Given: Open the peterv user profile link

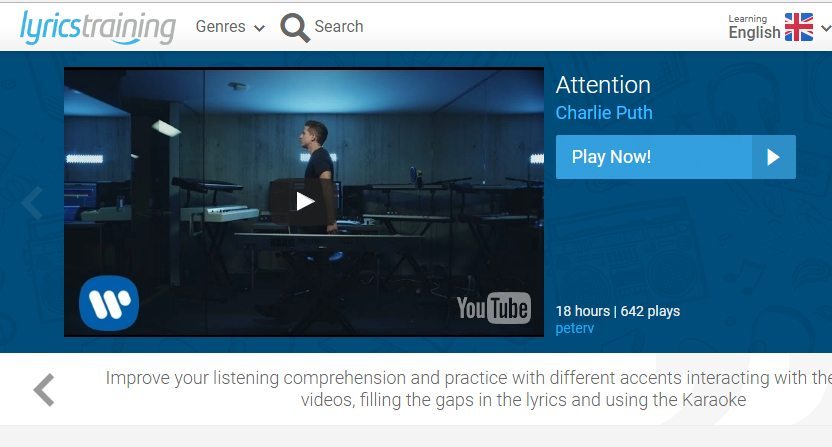Looking at the screenshot, I should point(575,328).
